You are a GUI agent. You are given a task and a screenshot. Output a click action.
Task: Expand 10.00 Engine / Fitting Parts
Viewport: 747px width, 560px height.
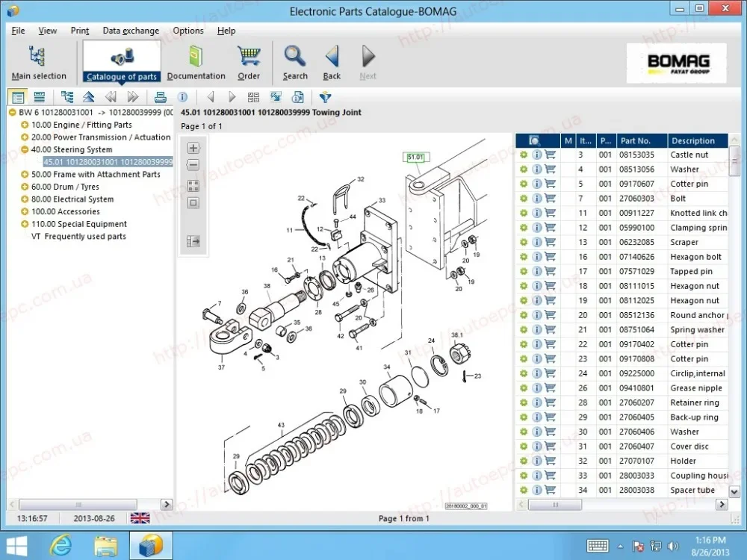tap(25, 125)
